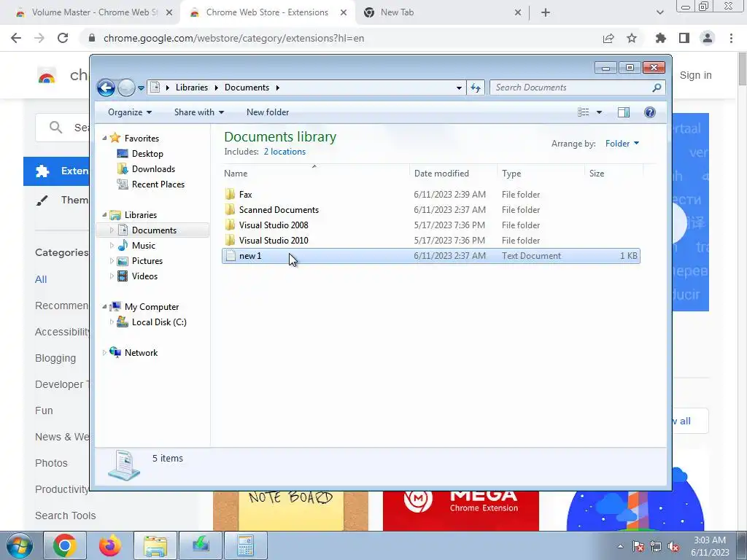747x560 pixels.
Task: Click the Search Documents magnifier icon
Action: coord(657,87)
